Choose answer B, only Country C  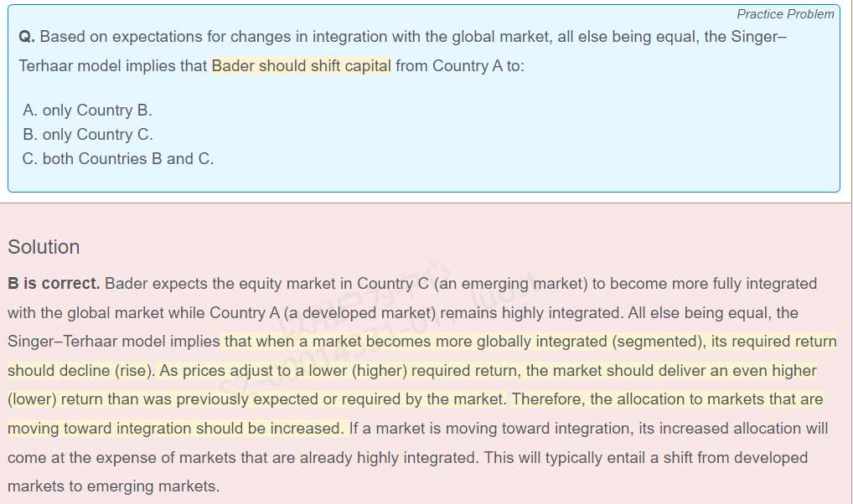(x=88, y=135)
